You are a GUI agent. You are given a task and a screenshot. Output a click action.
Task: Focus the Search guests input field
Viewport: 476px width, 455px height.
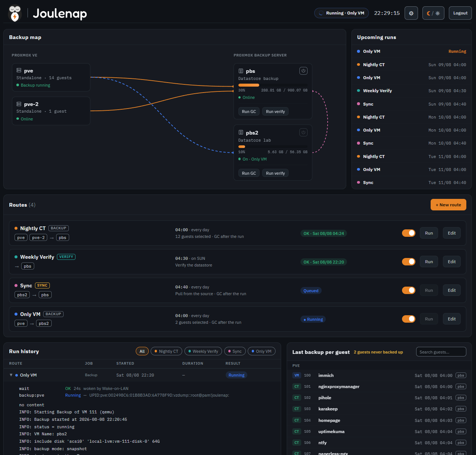point(441,352)
